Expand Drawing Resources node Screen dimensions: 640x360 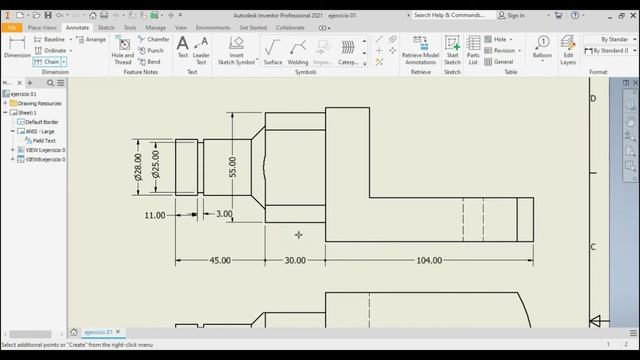point(5,103)
